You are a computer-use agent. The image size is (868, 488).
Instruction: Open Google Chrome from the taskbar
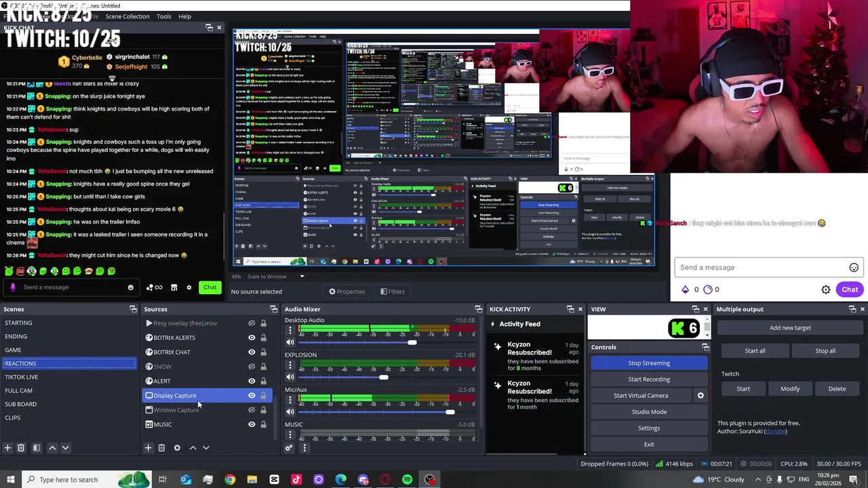pyautogui.click(x=230, y=479)
